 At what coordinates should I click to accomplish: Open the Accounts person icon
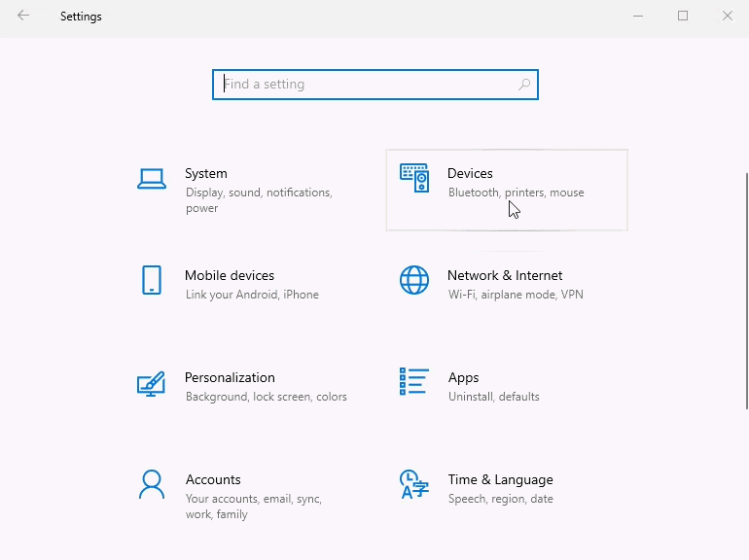point(152,484)
